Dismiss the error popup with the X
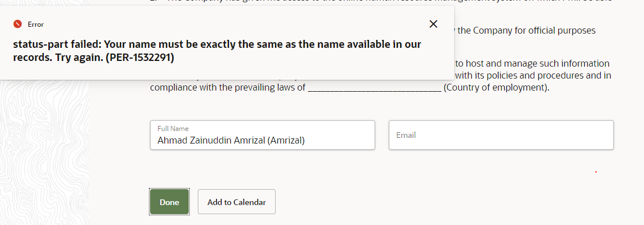The width and height of the screenshot is (644, 225). (x=433, y=24)
